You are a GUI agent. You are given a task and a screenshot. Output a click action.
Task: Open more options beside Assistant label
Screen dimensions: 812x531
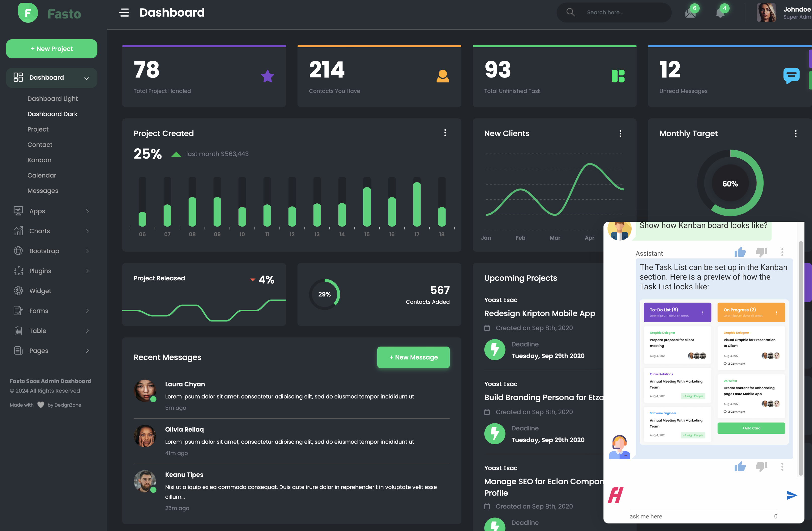click(x=782, y=252)
